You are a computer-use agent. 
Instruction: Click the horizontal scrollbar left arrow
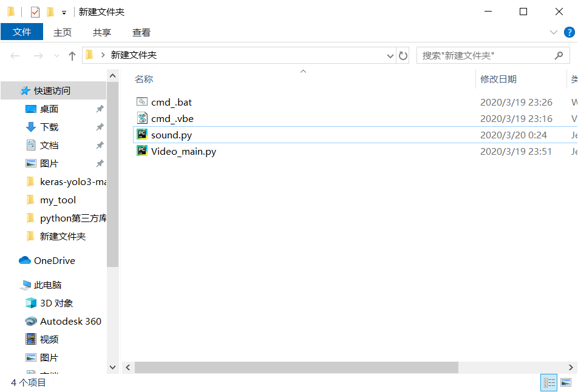[x=128, y=367]
